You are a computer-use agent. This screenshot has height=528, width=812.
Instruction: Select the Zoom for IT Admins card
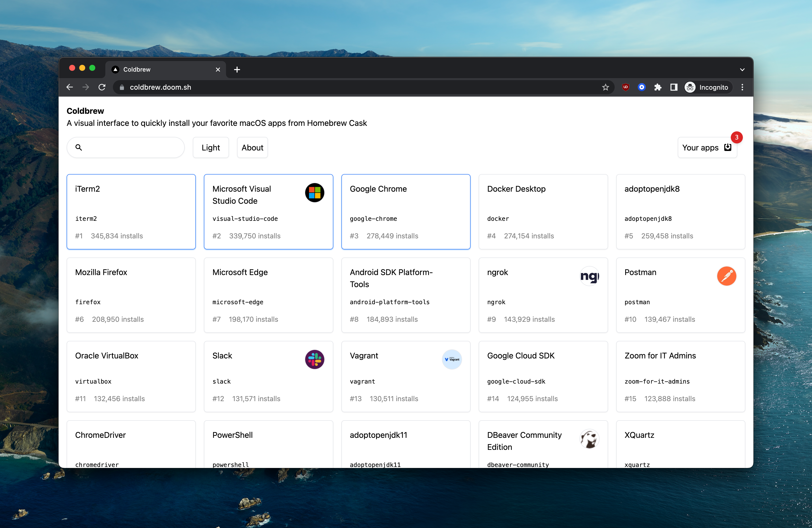[680, 376]
